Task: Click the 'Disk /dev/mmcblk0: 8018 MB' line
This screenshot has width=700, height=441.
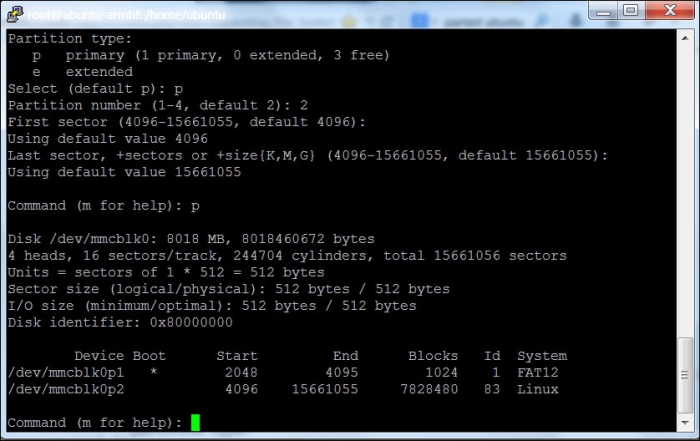Action: pyautogui.click(x=190, y=239)
